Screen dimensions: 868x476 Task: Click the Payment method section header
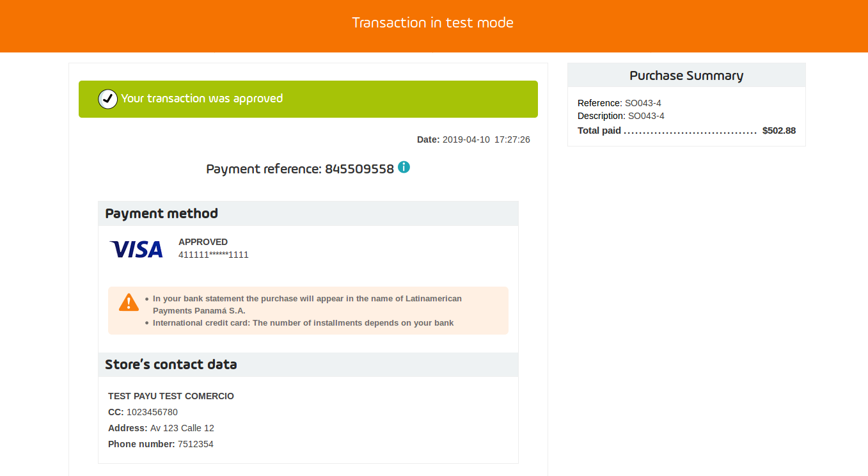pyautogui.click(x=161, y=214)
